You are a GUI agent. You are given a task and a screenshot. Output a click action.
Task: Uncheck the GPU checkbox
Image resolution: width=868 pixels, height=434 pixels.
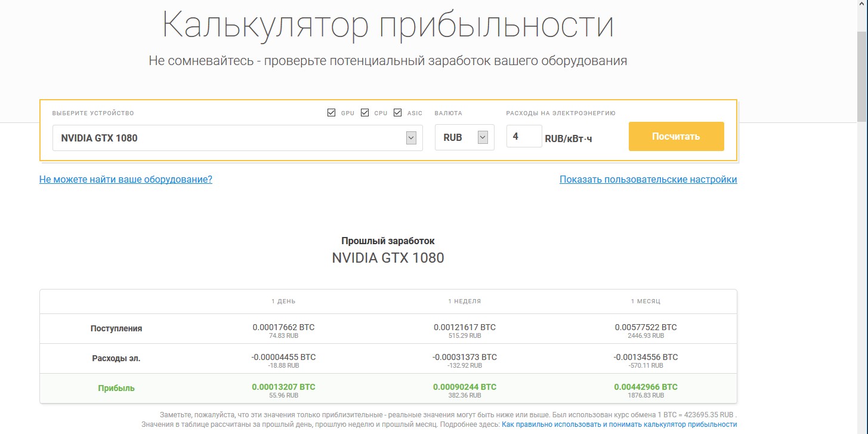click(x=332, y=113)
